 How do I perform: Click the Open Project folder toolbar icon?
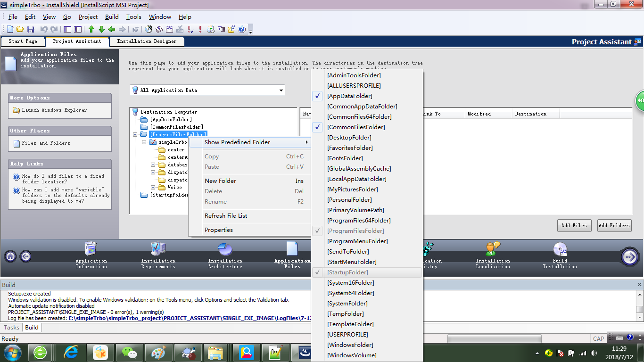[x=20, y=29]
